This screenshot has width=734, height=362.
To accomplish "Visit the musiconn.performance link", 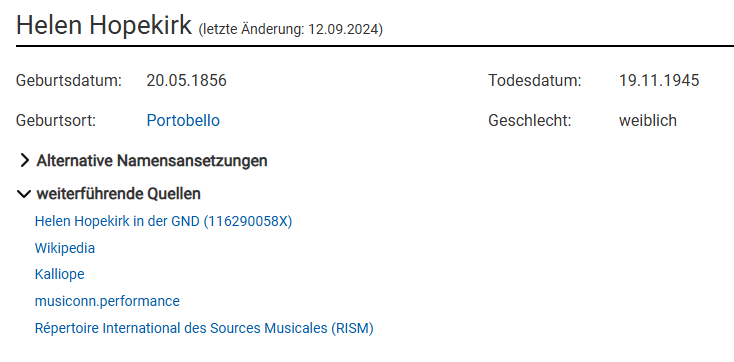I will tap(107, 301).
